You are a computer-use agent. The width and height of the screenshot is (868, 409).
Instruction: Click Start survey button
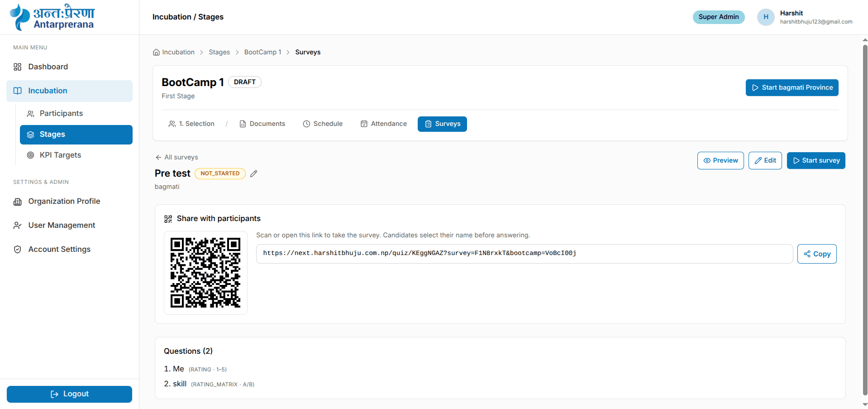816,160
